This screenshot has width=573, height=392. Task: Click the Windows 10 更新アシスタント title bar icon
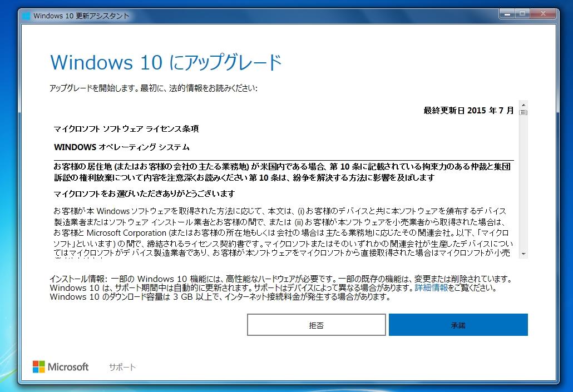click(26, 16)
